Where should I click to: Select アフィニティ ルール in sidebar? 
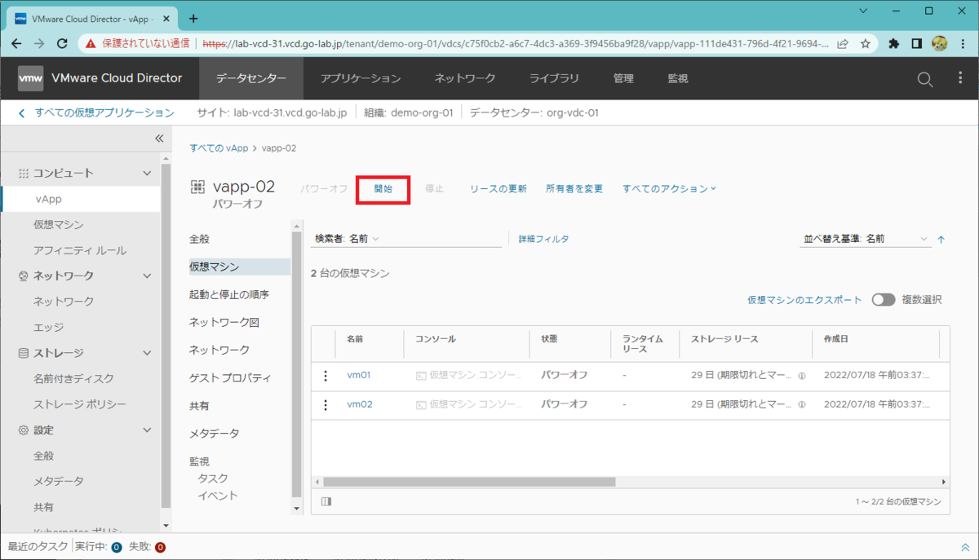80,250
